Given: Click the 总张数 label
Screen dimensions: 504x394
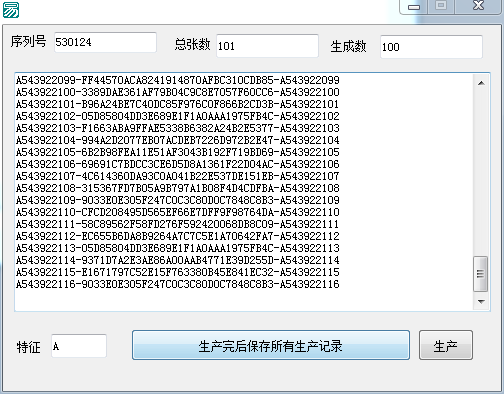Looking at the screenshot, I should click(x=192, y=44).
